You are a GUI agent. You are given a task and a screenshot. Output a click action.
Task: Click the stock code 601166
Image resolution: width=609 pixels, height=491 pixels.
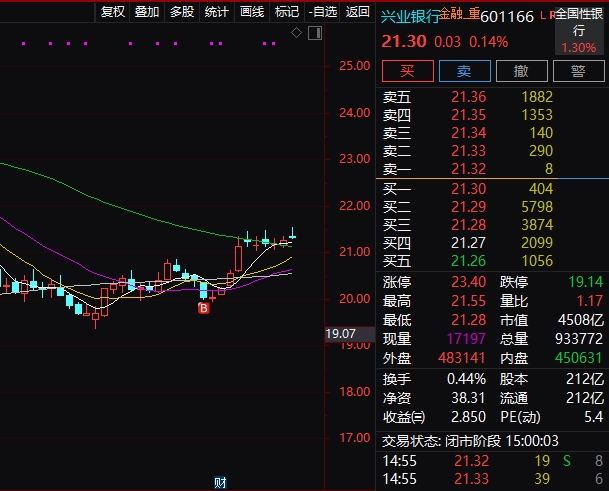[x=507, y=17]
